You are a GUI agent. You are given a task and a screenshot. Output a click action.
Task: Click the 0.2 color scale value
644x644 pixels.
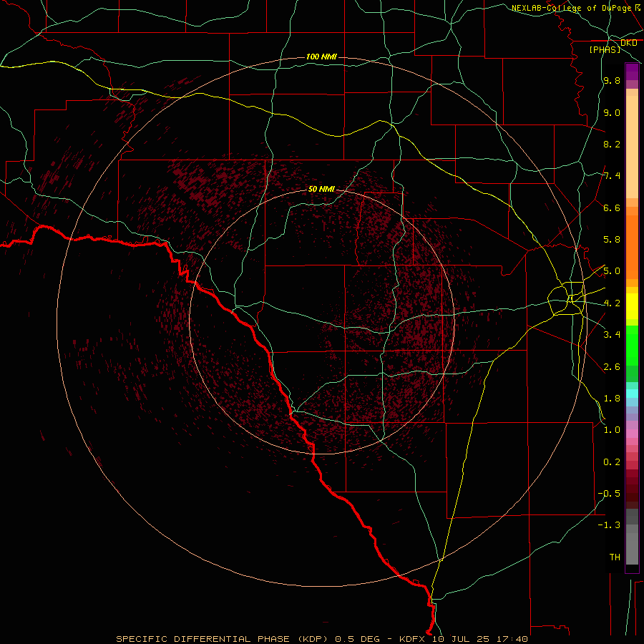[612, 462]
